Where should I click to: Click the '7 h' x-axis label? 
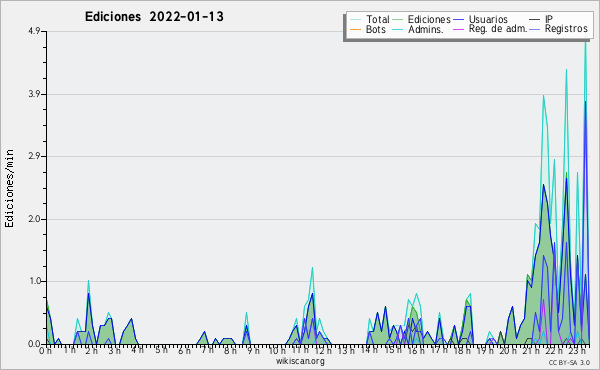click(x=208, y=350)
